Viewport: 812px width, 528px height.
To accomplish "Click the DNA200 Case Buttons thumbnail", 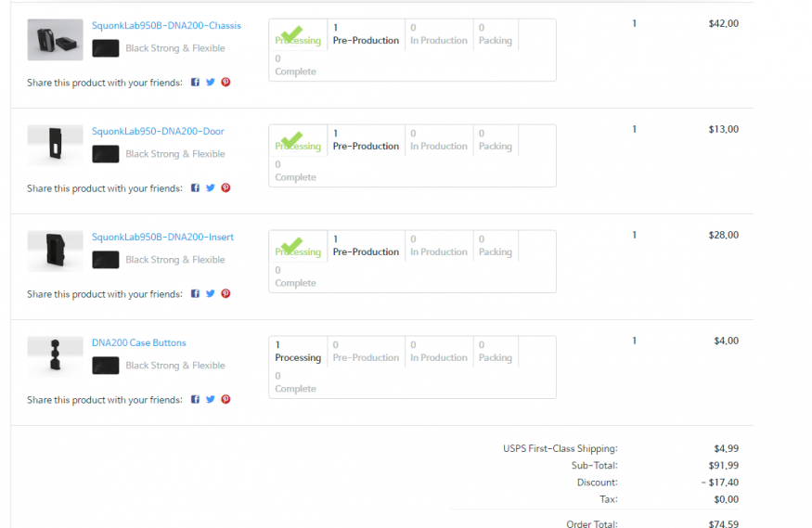I will (55, 357).
